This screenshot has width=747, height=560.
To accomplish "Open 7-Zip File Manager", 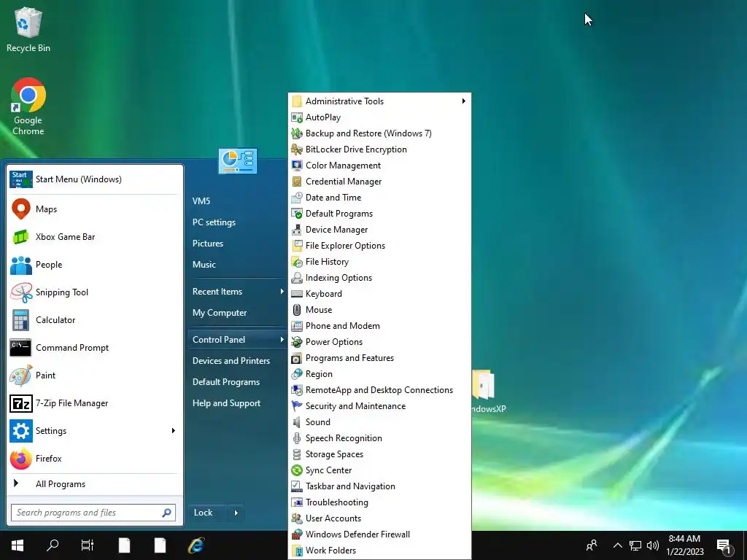I will pyautogui.click(x=94, y=403).
